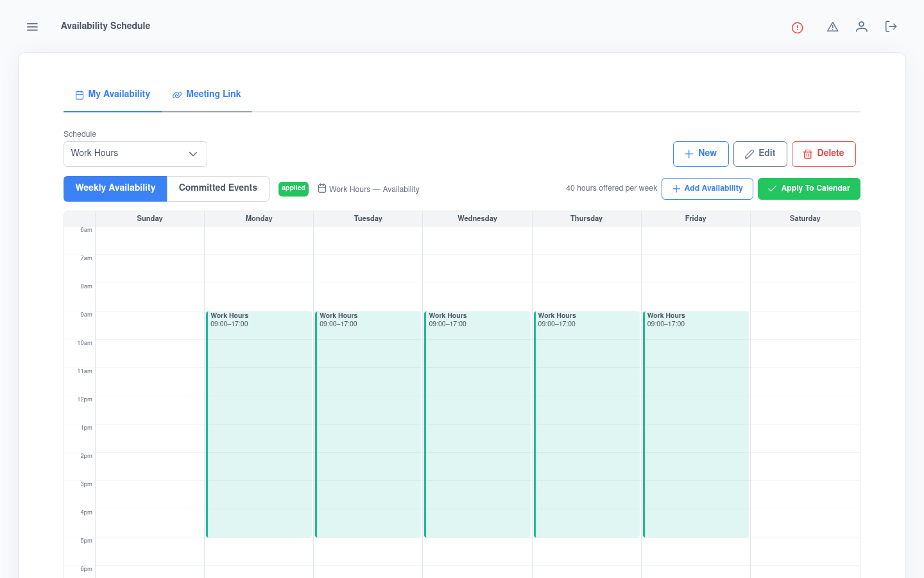Screen dimensions: 924x578
Task: Open the hamburger navigation menu
Action: (x=32, y=27)
